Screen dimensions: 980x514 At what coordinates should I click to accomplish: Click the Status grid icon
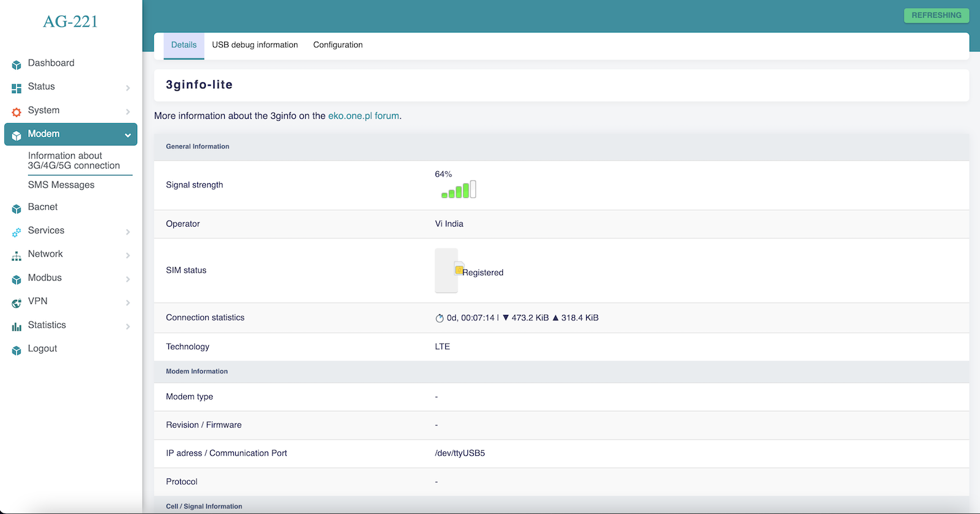click(17, 88)
